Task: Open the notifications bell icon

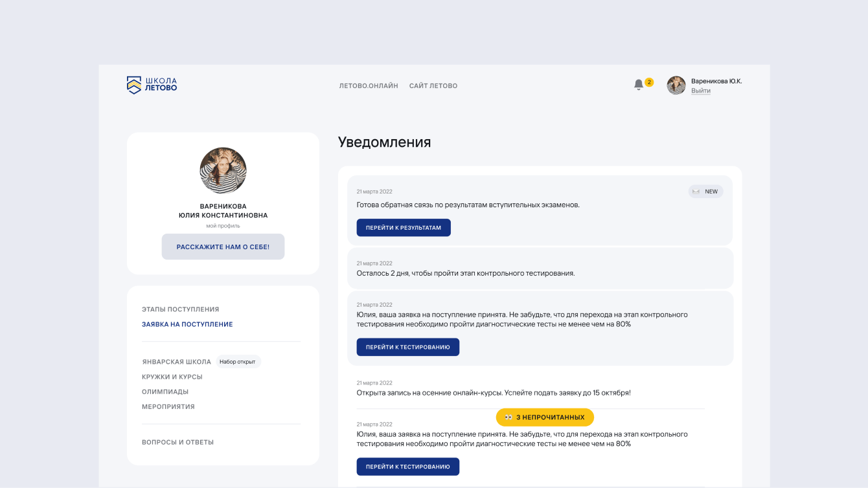Action: [x=639, y=85]
